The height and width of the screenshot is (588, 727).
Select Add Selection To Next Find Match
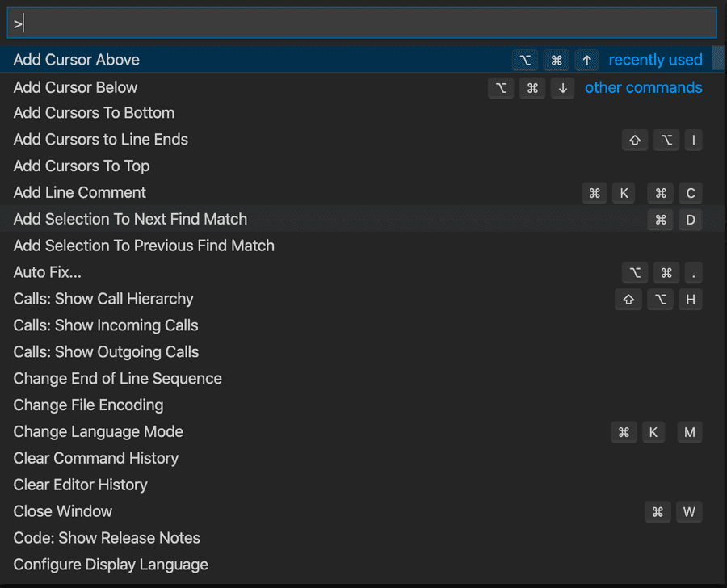(130, 219)
